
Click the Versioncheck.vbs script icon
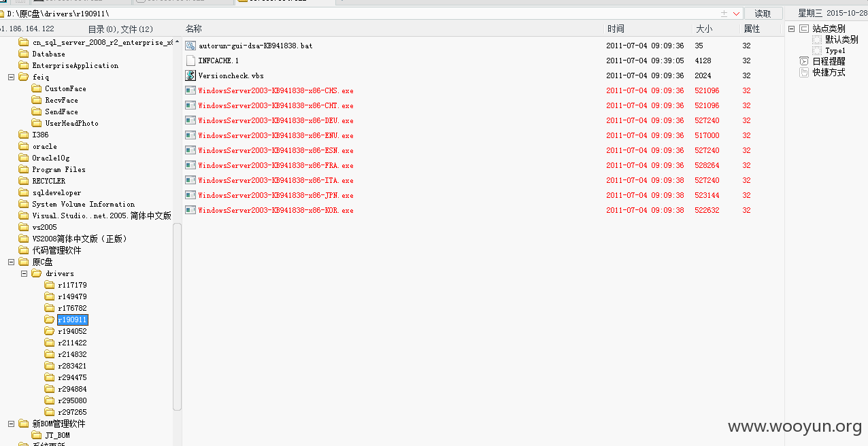(190, 75)
